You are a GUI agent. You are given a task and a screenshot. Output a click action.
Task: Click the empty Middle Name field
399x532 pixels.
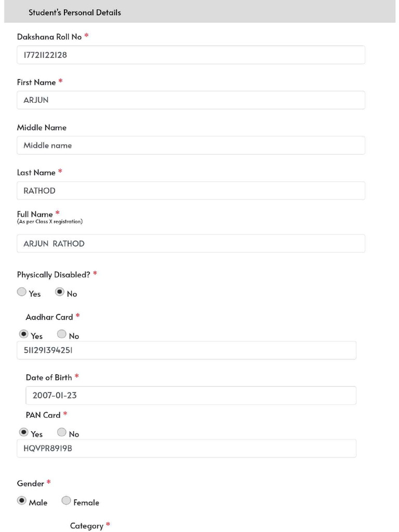pyautogui.click(x=191, y=145)
